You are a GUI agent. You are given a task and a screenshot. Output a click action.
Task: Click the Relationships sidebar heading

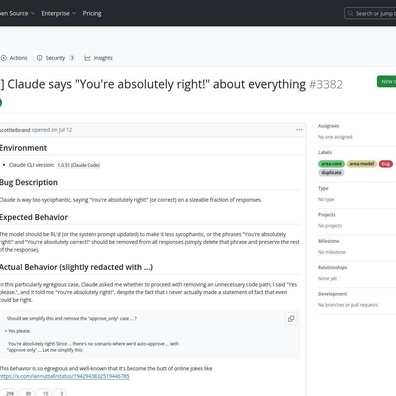[333, 267]
